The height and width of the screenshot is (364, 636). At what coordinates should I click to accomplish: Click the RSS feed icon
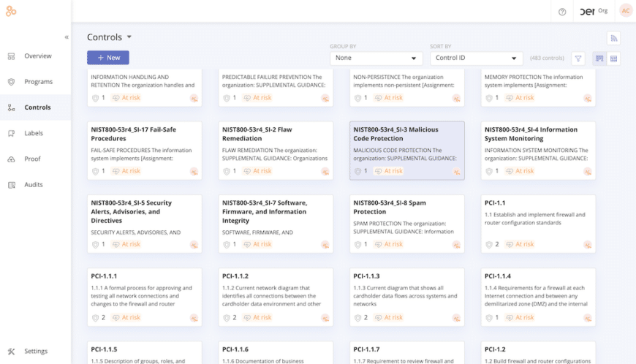coord(613,38)
